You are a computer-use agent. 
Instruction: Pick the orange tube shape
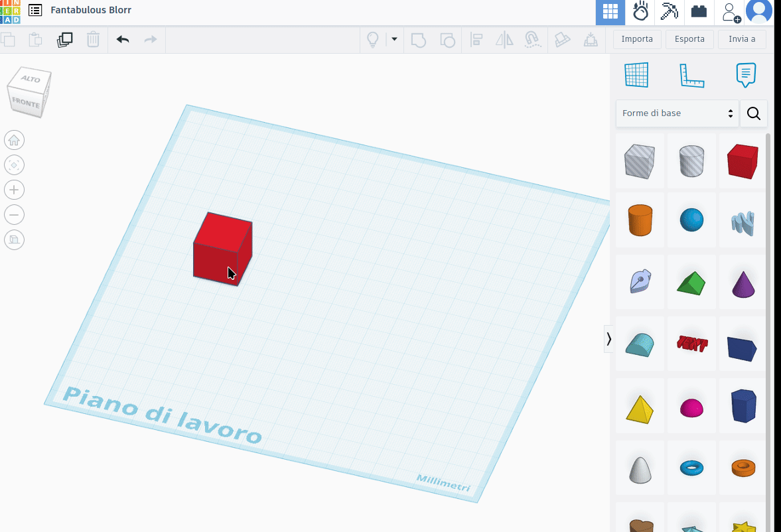point(743,468)
